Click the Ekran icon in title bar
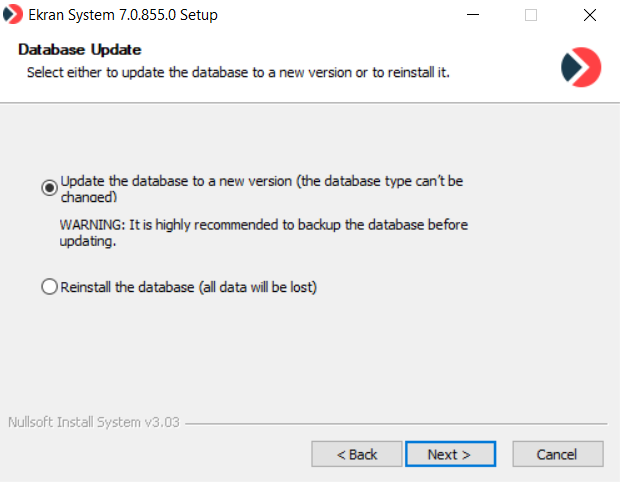The height and width of the screenshot is (482, 620). click(x=14, y=15)
